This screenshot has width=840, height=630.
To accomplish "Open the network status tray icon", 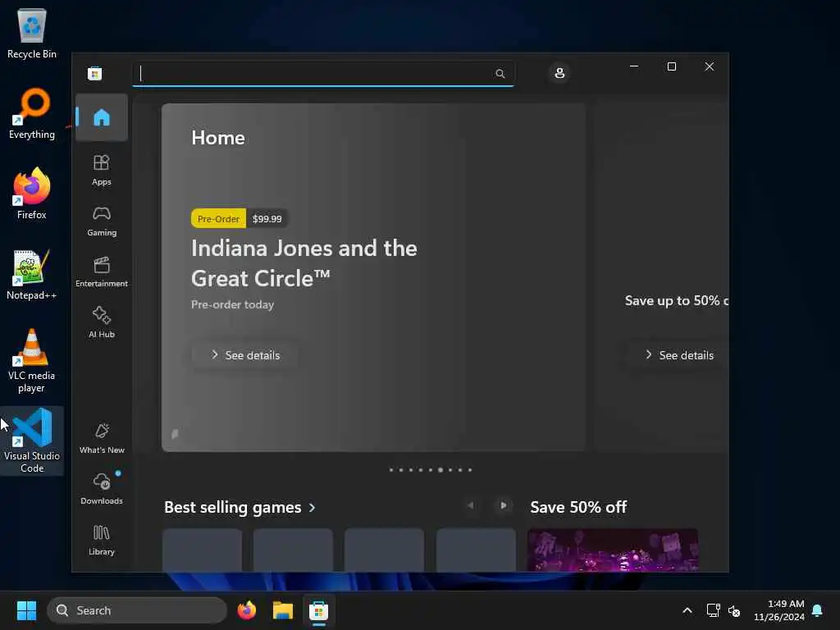I will click(x=713, y=610).
